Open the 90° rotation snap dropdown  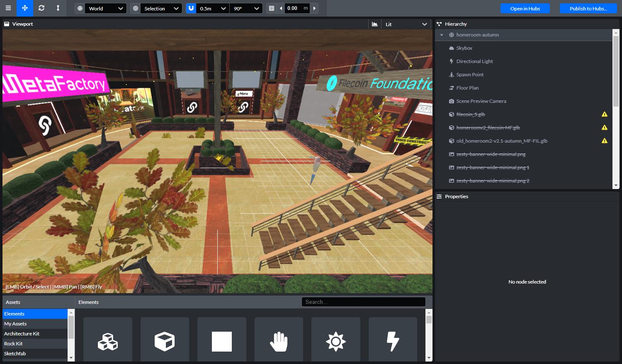tap(246, 8)
